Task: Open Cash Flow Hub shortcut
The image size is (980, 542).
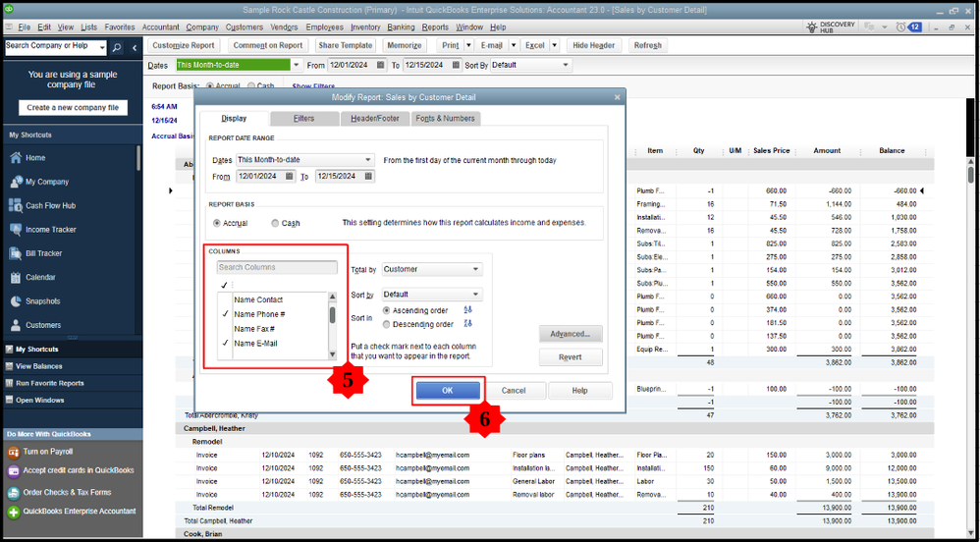Action: pyautogui.click(x=50, y=205)
